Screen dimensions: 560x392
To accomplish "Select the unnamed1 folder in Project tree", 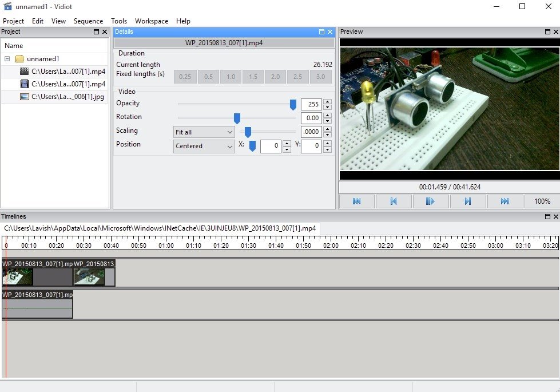I will (43, 58).
